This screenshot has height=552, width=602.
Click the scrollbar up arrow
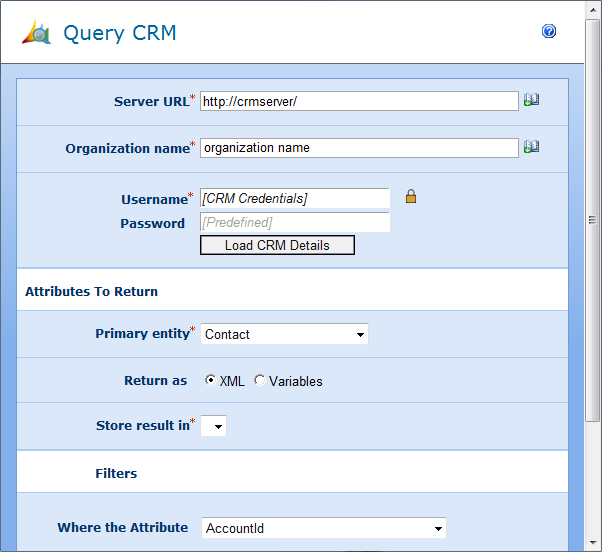tap(593, 8)
